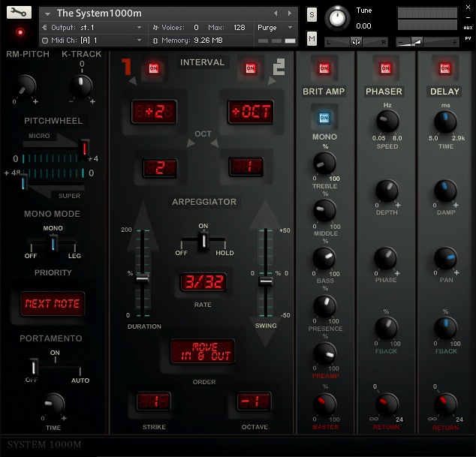Click the arpeggiator OCTAVE value display

[254, 401]
